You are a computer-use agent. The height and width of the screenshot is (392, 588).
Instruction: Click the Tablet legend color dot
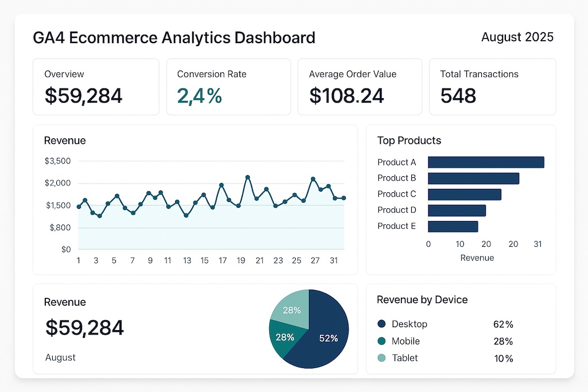pos(382,358)
